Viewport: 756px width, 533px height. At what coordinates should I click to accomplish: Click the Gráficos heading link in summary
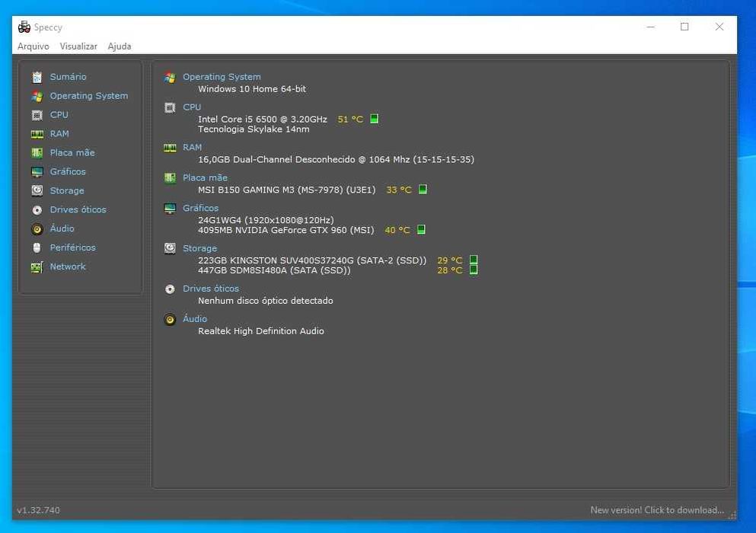click(200, 208)
